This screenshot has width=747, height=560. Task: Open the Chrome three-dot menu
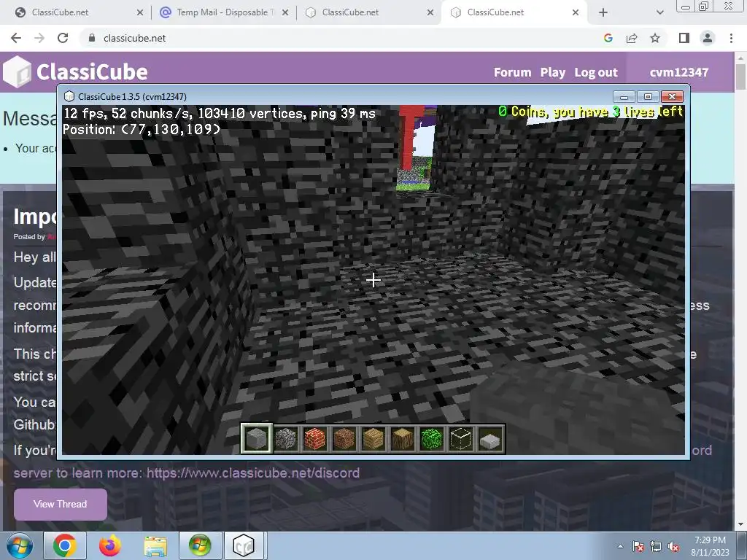(731, 38)
